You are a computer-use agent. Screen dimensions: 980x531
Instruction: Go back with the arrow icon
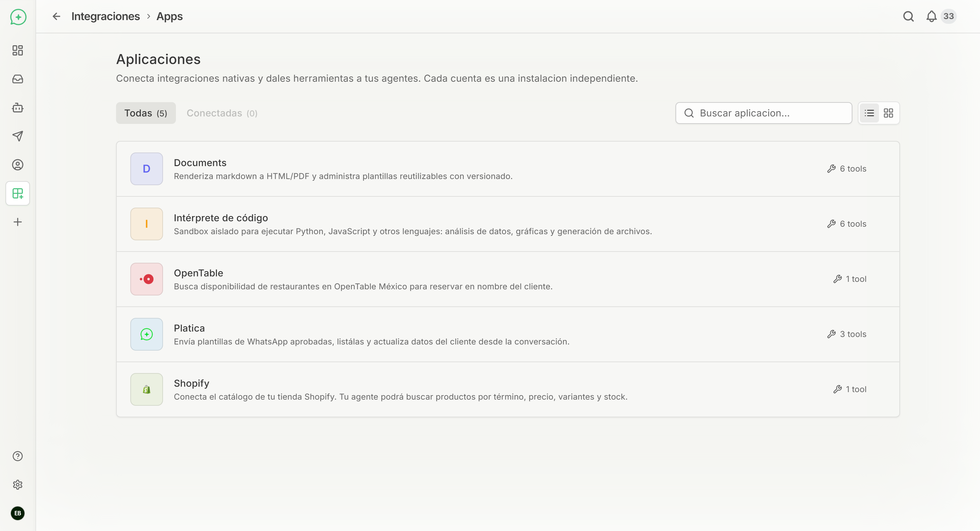56,16
